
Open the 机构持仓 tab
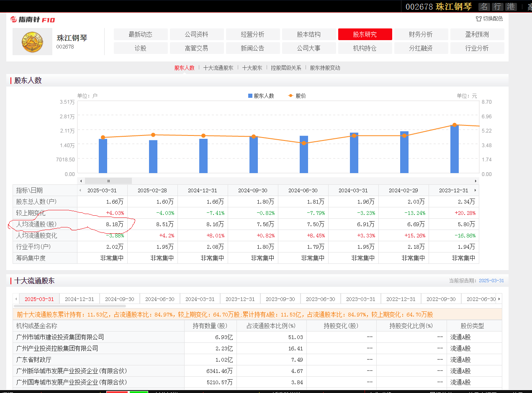point(365,48)
